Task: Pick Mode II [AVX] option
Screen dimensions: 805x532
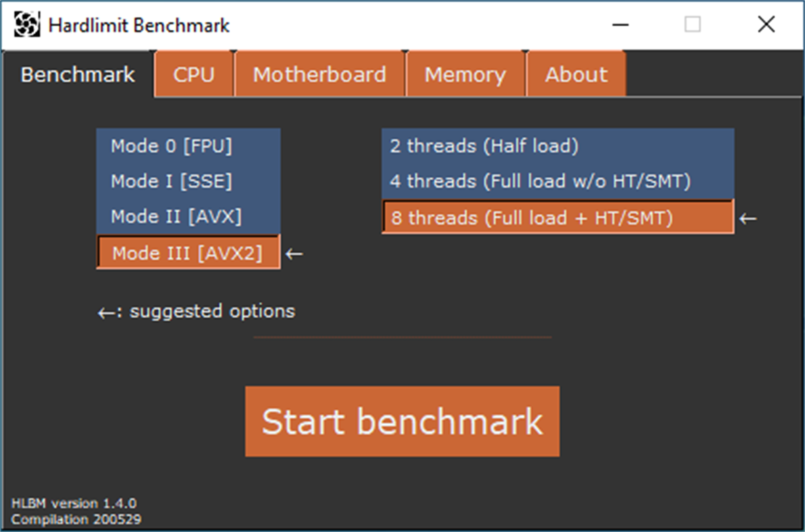Action: pyautogui.click(x=177, y=216)
